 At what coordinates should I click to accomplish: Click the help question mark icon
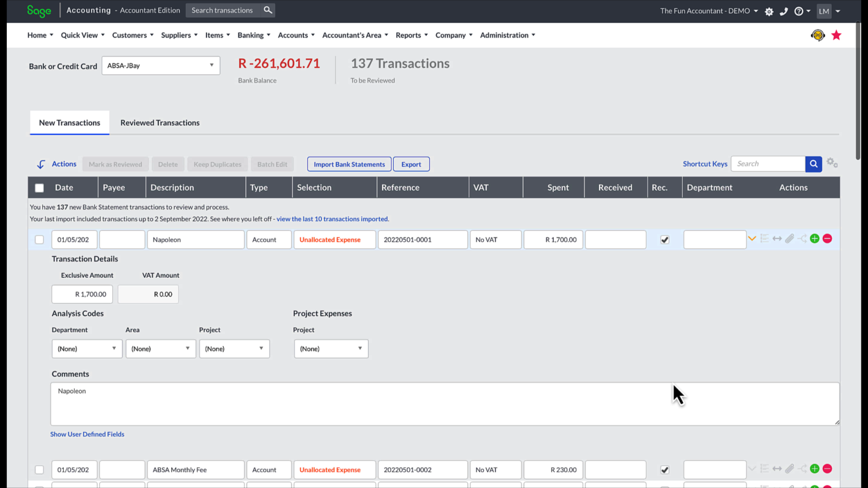pos(798,11)
